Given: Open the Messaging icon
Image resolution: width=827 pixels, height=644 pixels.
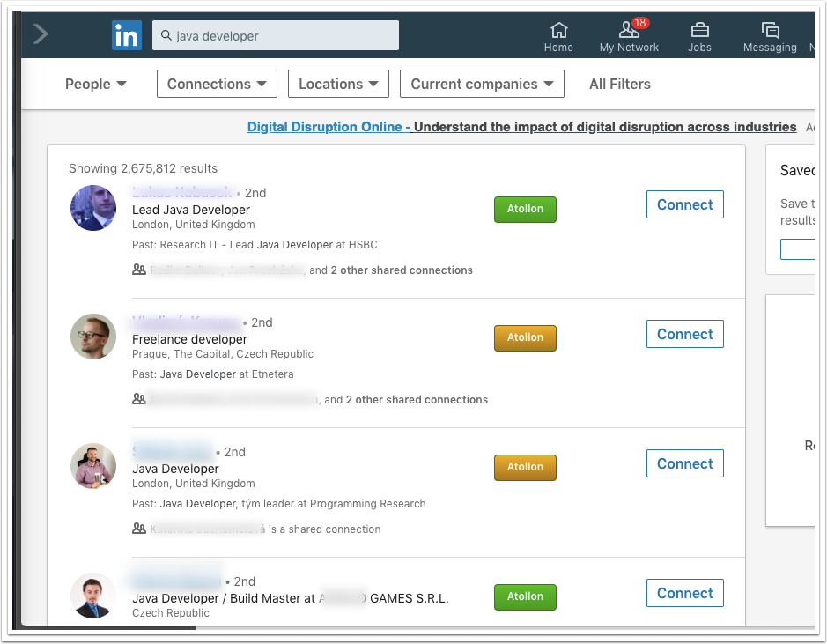Looking at the screenshot, I should pos(770,37).
